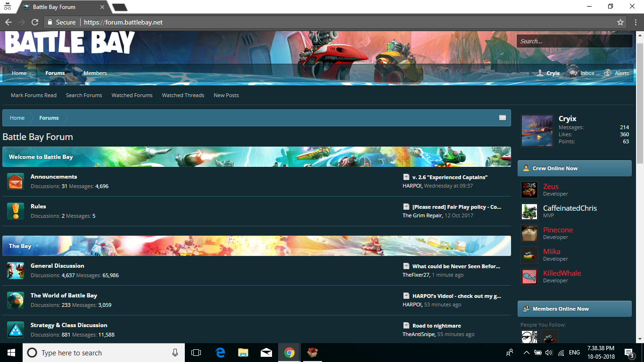Click the Announcements forum envelope icon
This screenshot has height=362, width=644.
pos(15,181)
